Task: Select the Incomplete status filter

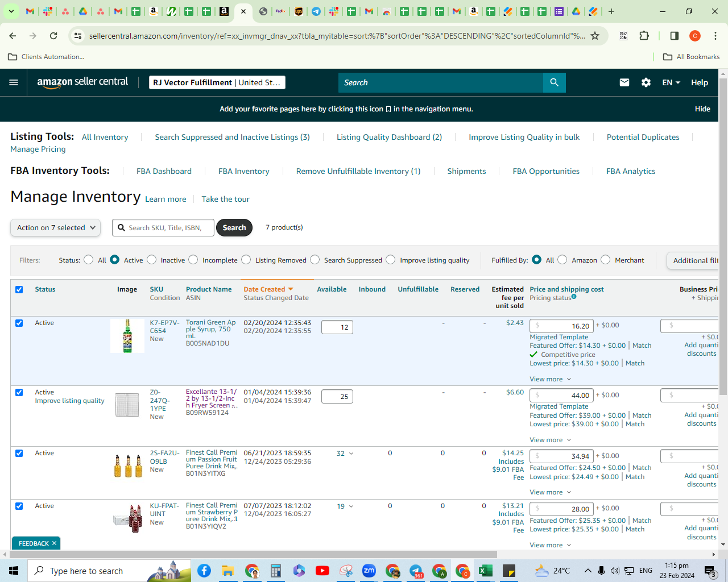Action: point(193,260)
